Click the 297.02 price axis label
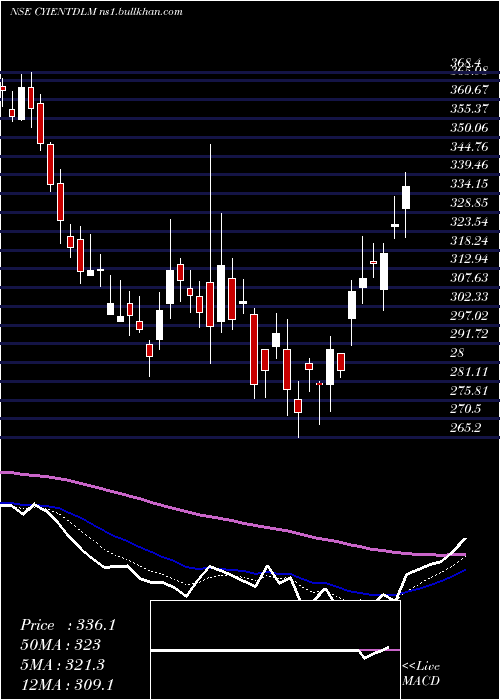 pos(469,317)
